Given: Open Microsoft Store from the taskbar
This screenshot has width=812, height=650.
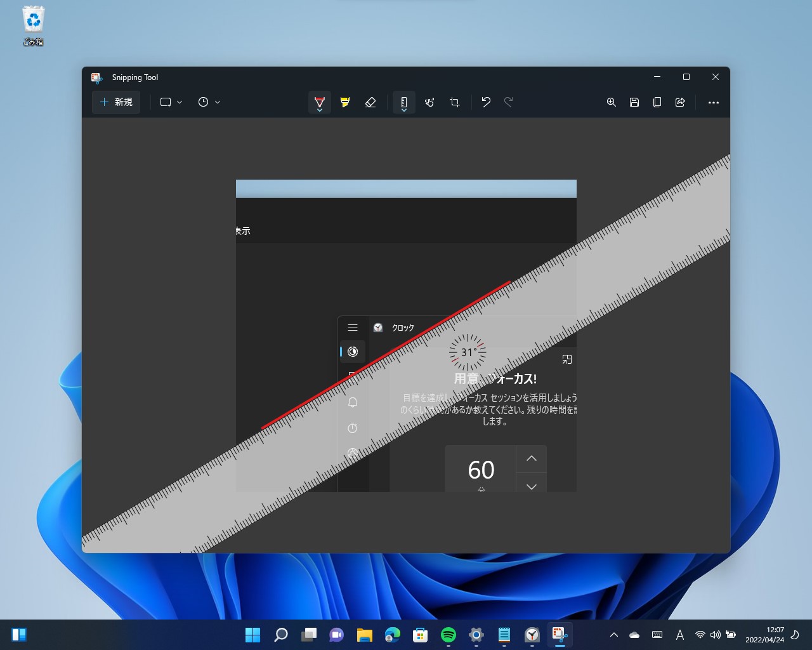Looking at the screenshot, I should click(x=420, y=635).
